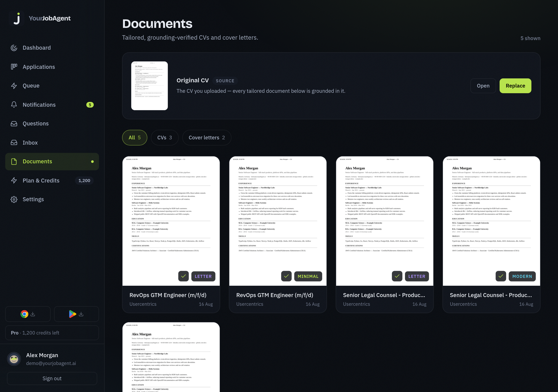558x392 pixels.
Task: Open the Settings gear icon
Action: click(14, 199)
